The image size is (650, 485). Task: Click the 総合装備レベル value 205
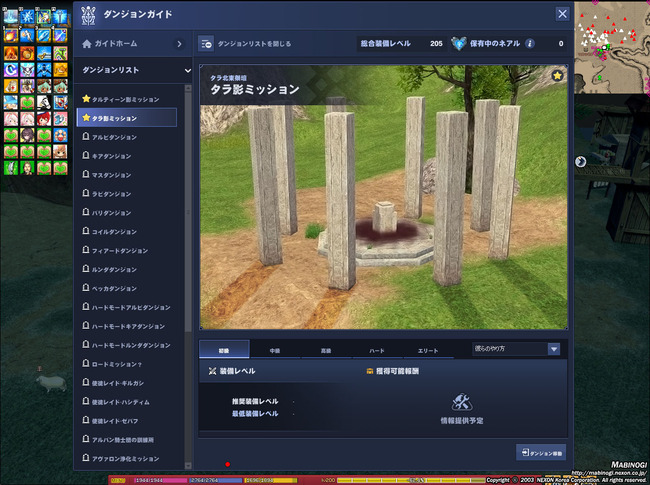coord(436,44)
